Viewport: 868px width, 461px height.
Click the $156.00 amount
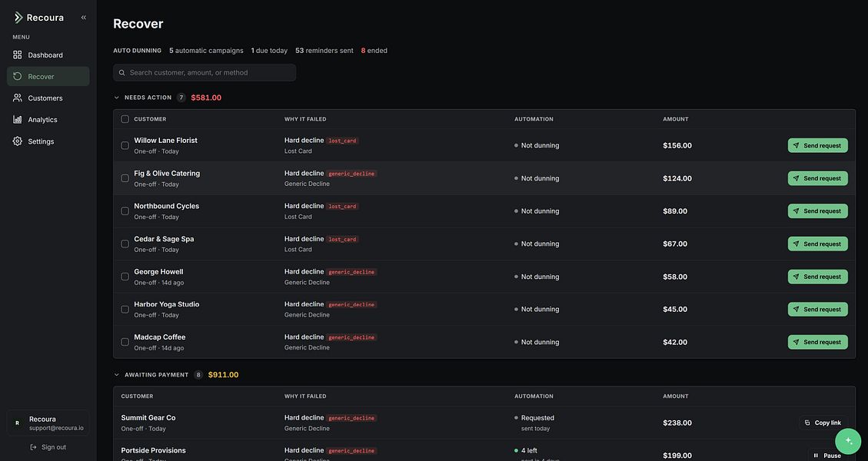tap(677, 145)
